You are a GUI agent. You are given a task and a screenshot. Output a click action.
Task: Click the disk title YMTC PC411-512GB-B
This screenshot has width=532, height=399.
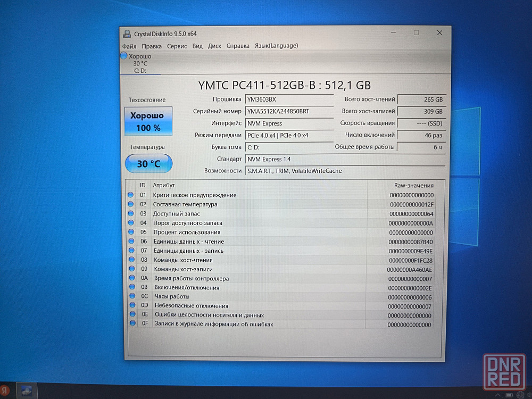[257, 85]
